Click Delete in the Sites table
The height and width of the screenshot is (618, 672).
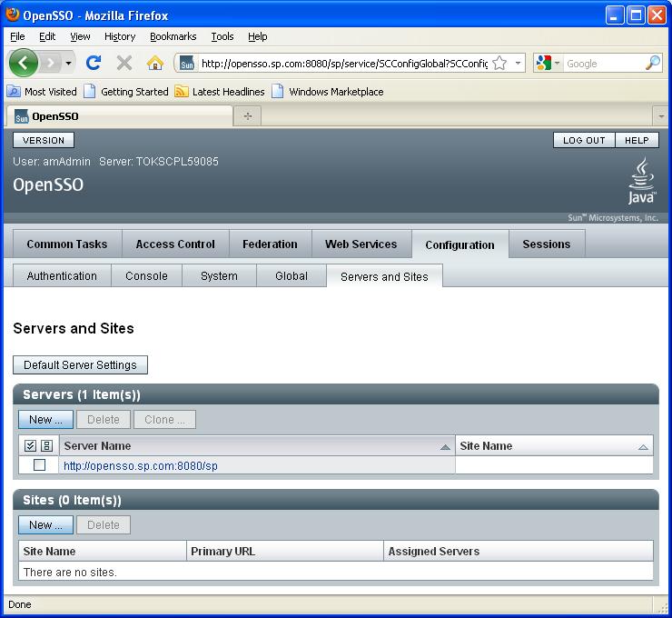(104, 525)
